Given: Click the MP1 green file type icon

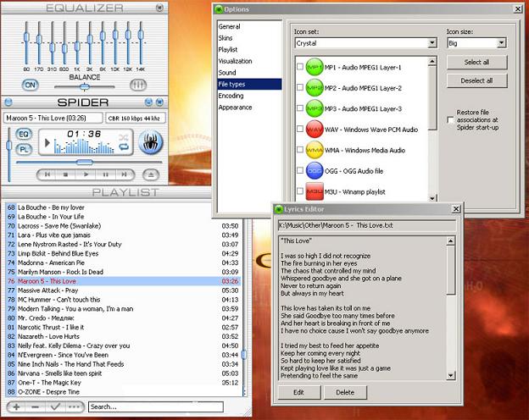Looking at the screenshot, I should click(314, 67).
